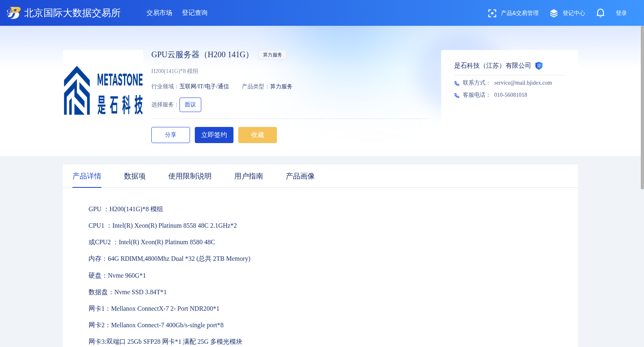Click the industry value 互联网/IT/电子/通信

tap(204, 87)
